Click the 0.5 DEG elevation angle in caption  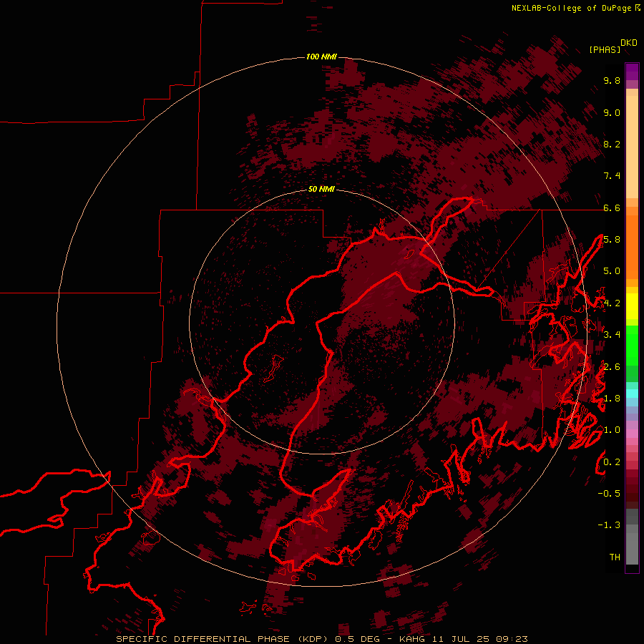(359, 639)
